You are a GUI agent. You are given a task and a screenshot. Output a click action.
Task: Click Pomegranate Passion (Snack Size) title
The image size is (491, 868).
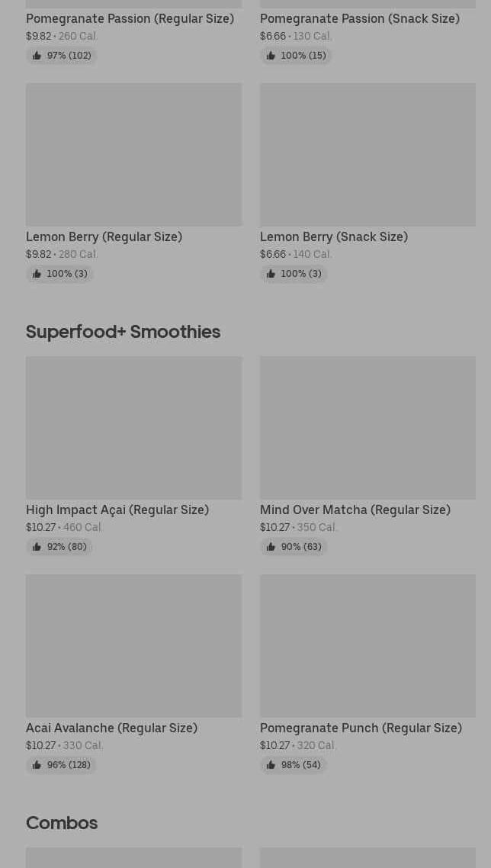[360, 18]
